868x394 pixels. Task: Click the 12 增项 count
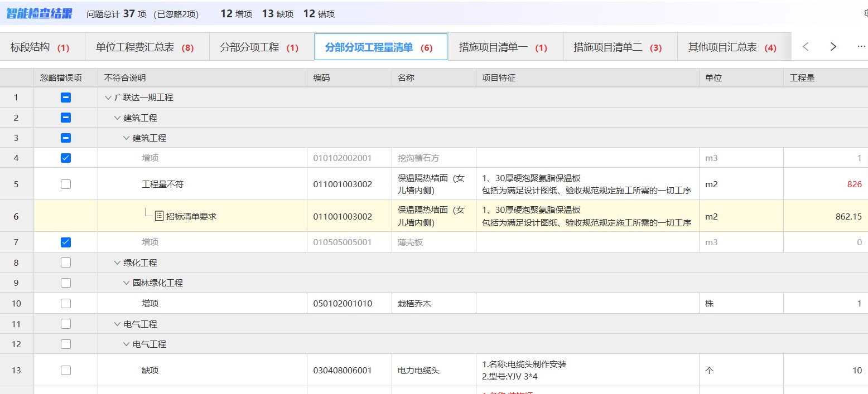coord(237,14)
